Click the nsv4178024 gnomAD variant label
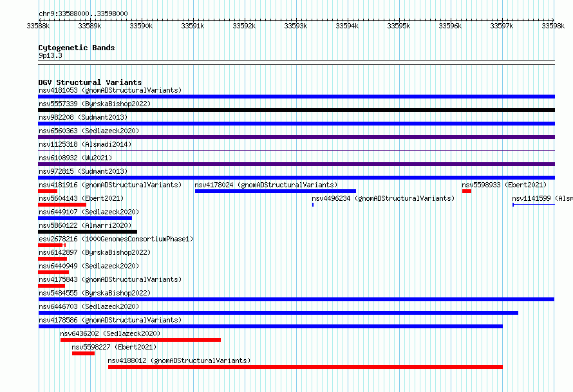 (x=266, y=185)
